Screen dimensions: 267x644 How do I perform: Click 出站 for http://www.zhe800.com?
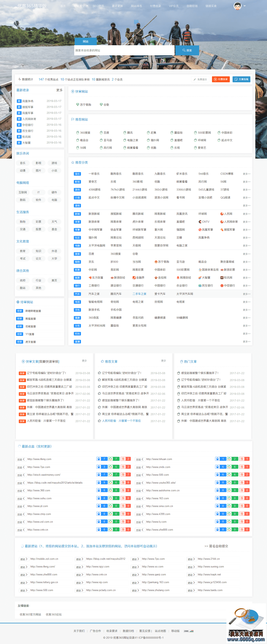click(140, 530)
